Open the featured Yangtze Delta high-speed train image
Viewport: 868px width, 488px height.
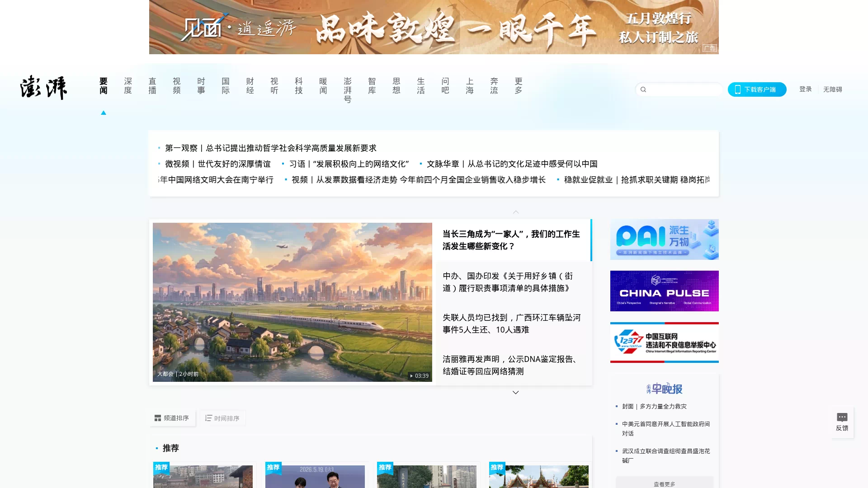click(292, 302)
